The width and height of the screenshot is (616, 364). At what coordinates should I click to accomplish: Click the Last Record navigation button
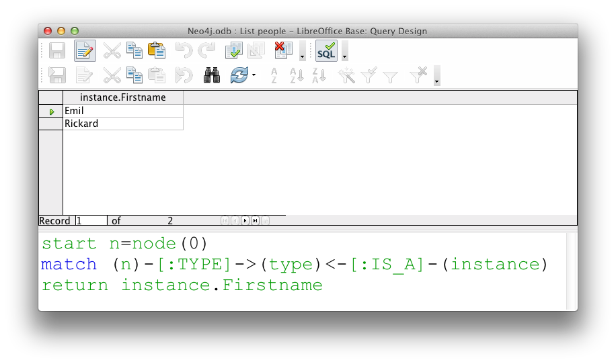(x=255, y=220)
